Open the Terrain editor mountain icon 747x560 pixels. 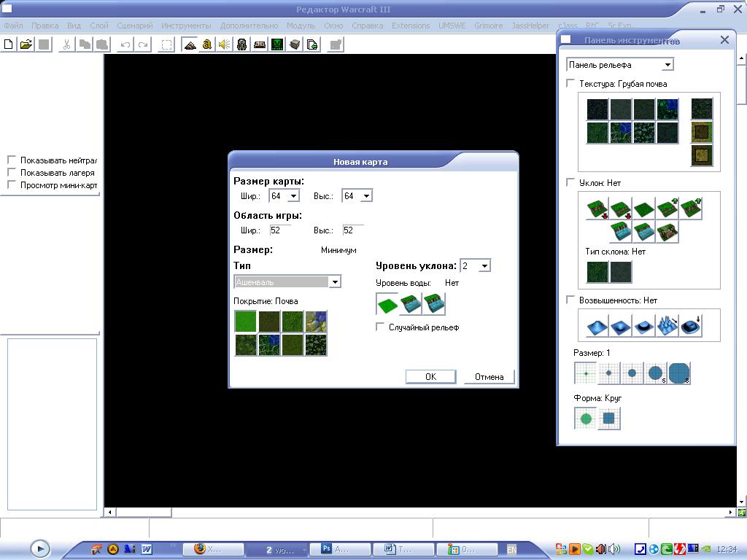click(190, 44)
